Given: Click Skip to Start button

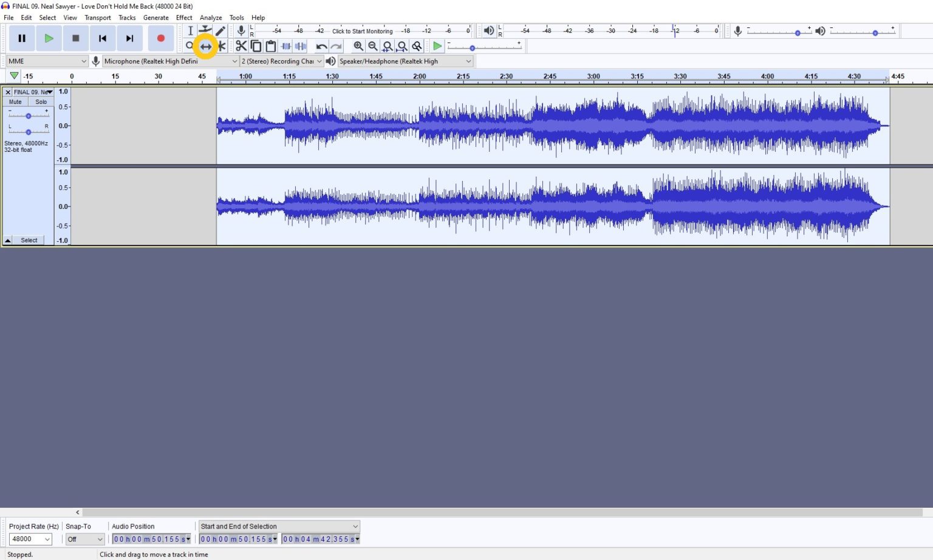Looking at the screenshot, I should [102, 38].
